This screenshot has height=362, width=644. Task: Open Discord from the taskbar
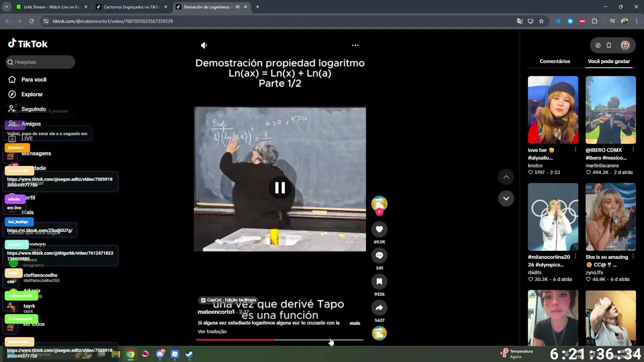pyautogui.click(x=160, y=354)
